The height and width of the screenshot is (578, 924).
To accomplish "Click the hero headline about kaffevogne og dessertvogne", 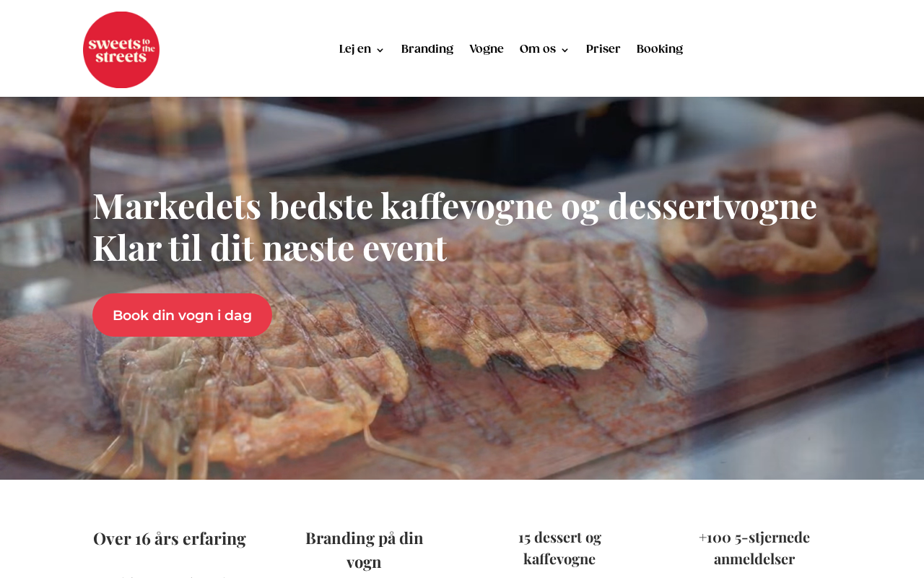I will tap(455, 205).
